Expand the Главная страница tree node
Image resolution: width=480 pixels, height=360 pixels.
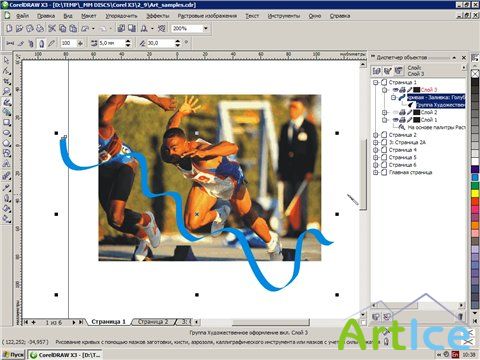coord(376,173)
